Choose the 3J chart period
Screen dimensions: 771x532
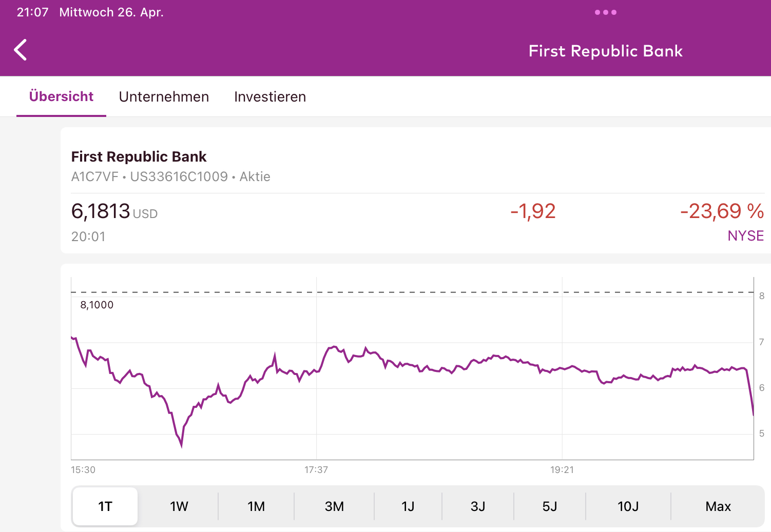tap(478, 506)
